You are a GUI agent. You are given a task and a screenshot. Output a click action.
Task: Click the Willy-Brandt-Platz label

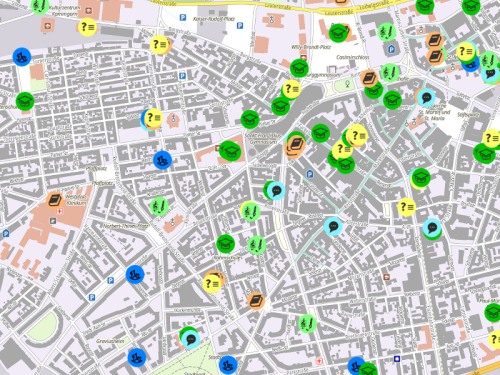(311, 47)
